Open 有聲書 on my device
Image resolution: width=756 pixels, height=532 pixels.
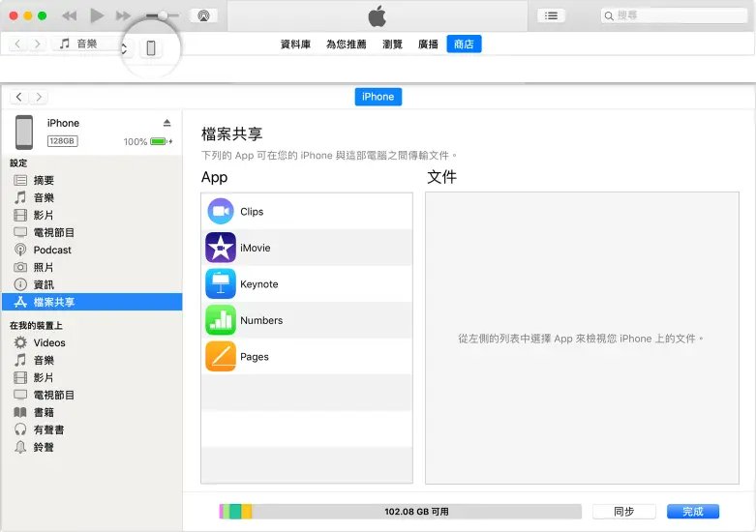(x=92, y=429)
